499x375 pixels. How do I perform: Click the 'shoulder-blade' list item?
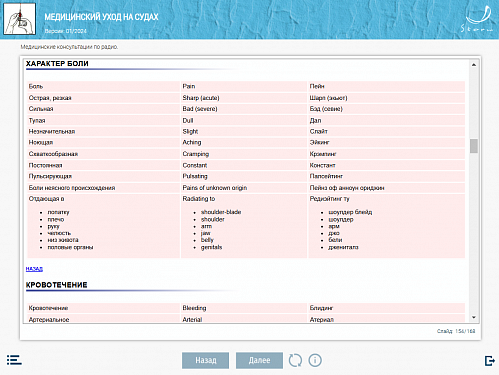[x=221, y=212]
